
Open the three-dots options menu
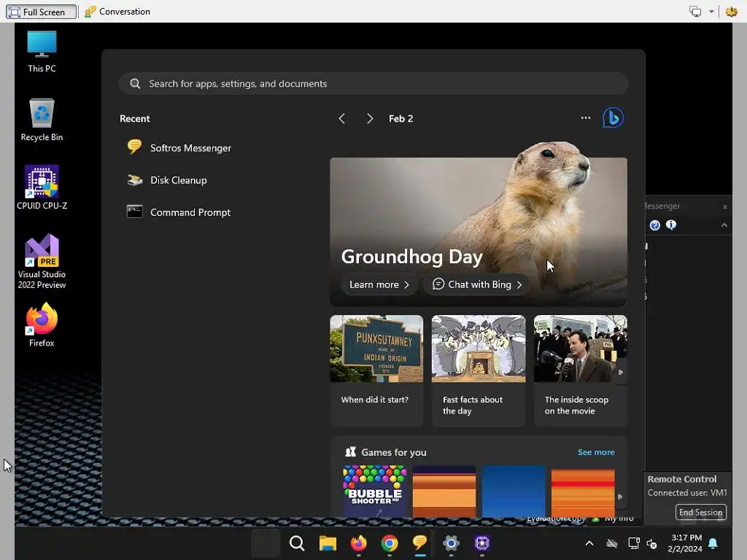(x=586, y=118)
